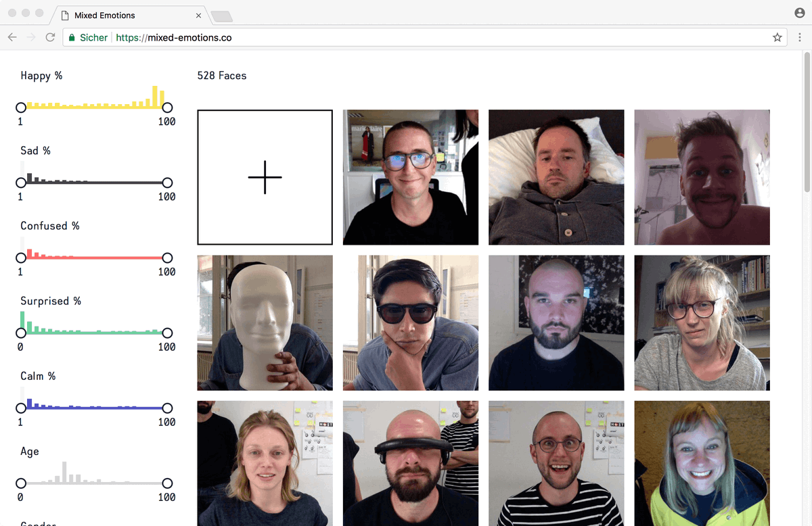Select the Mixed Emotions browser tab
This screenshot has height=526, width=812.
130,15
